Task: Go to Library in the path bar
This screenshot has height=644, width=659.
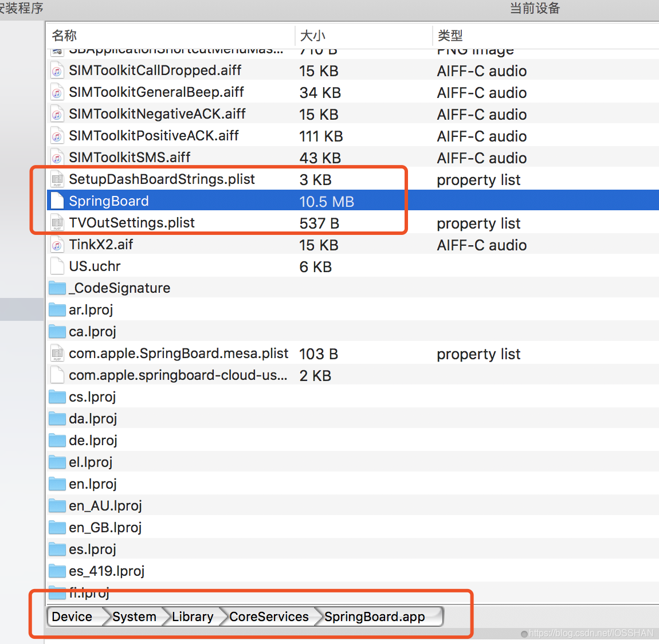Action: [x=193, y=616]
